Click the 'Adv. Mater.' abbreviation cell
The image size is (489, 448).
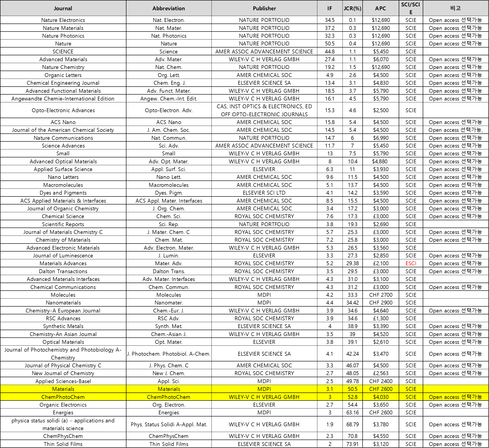(x=168, y=59)
